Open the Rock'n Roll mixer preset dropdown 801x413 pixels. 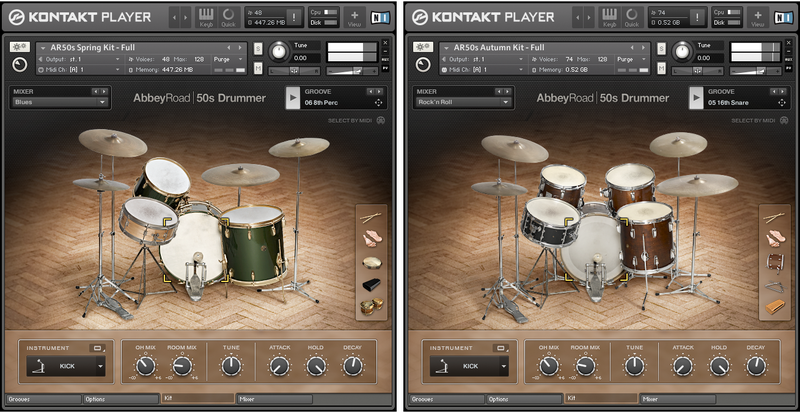(464, 102)
